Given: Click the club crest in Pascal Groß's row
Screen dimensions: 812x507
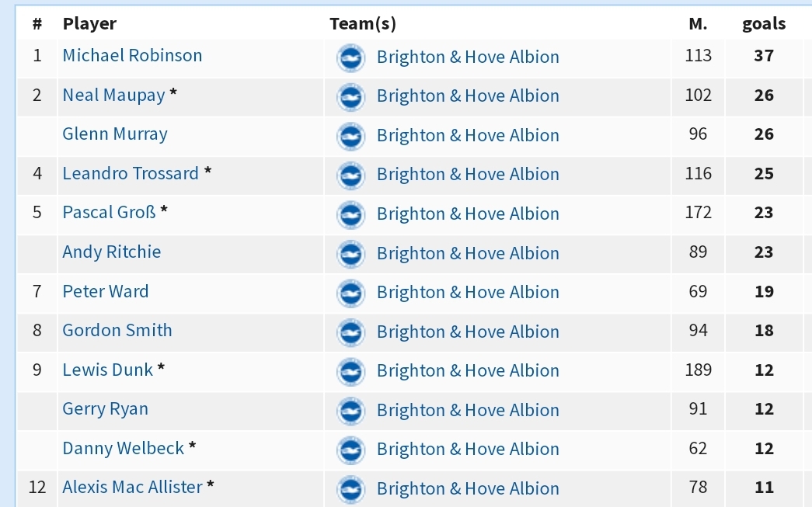Looking at the screenshot, I should [x=350, y=215].
